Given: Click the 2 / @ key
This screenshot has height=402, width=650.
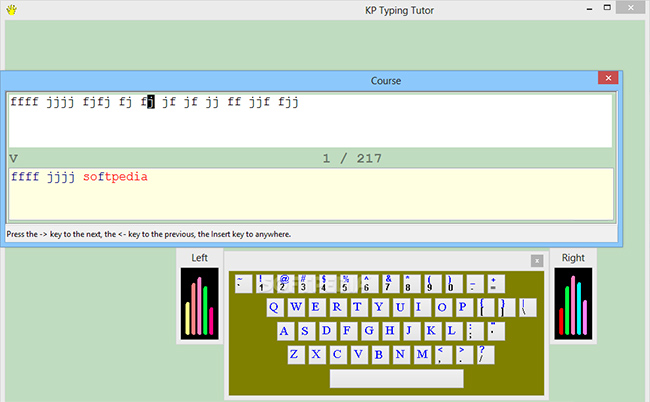Looking at the screenshot, I should (x=285, y=284).
